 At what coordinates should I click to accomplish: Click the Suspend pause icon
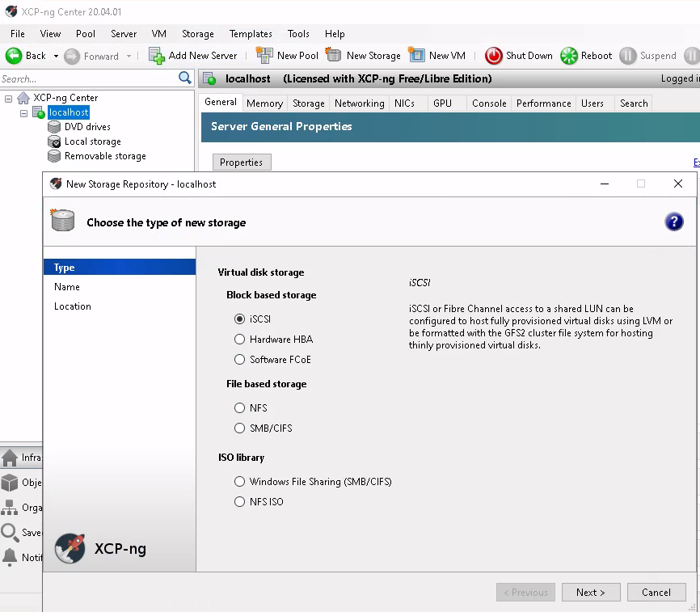click(628, 56)
